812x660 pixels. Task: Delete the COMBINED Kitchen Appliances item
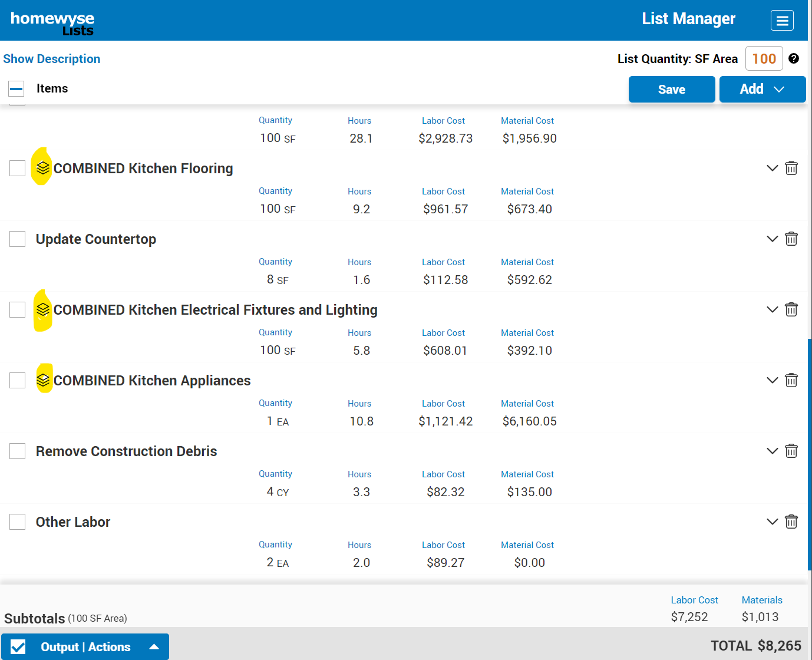pos(791,381)
